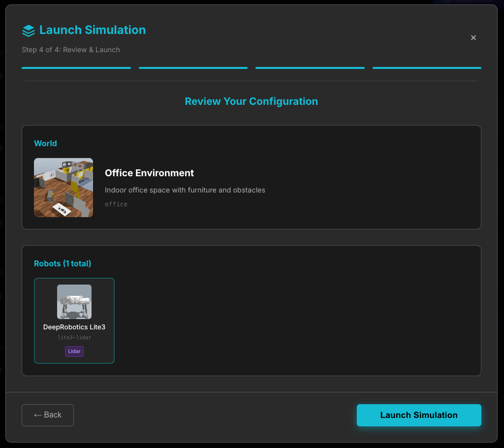The height and width of the screenshot is (448, 504).
Task: Click the 'Step 4 of 4: Review & Launch' subtitle
Action: click(x=71, y=50)
